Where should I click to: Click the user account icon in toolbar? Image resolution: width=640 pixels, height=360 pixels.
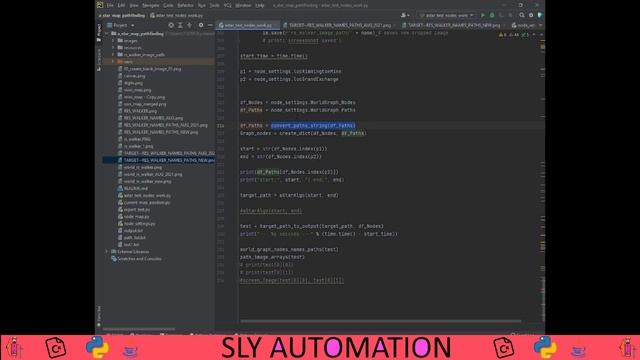[x=404, y=15]
